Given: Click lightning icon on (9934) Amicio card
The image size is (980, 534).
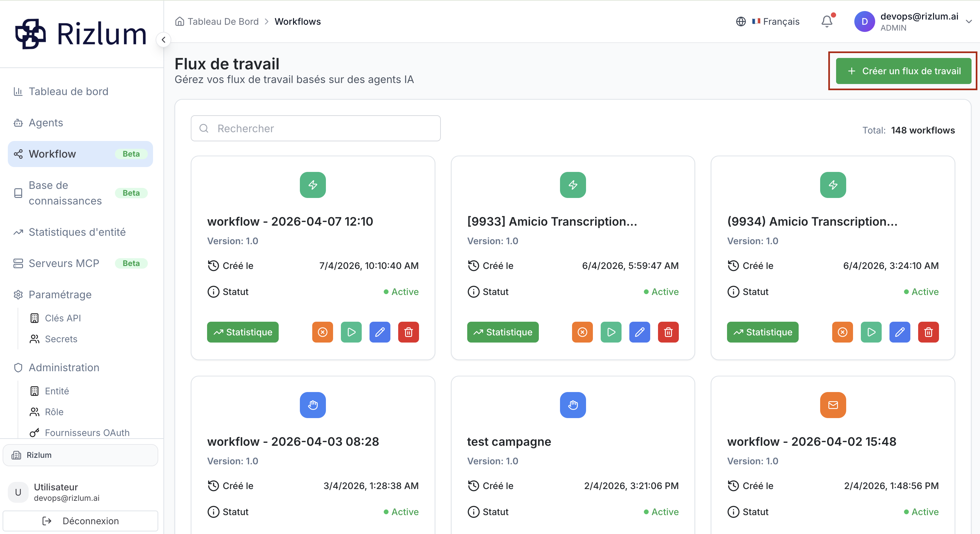Looking at the screenshot, I should (x=833, y=185).
